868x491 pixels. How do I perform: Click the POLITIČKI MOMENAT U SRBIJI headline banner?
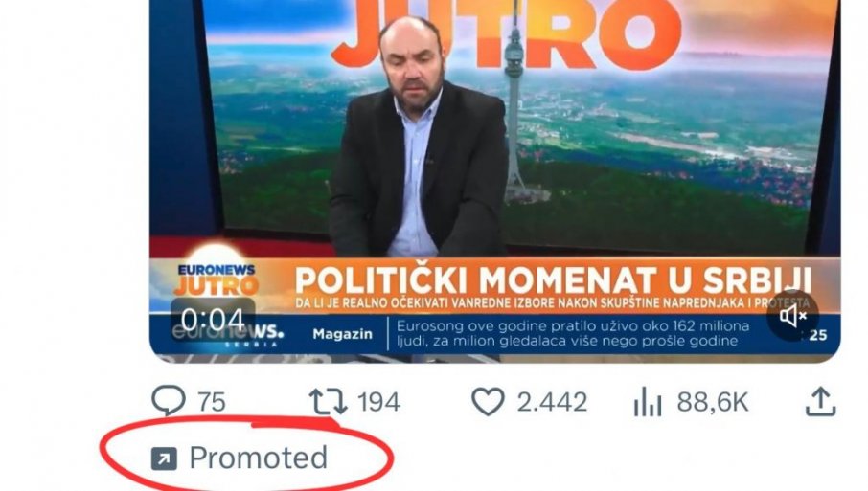[553, 280]
